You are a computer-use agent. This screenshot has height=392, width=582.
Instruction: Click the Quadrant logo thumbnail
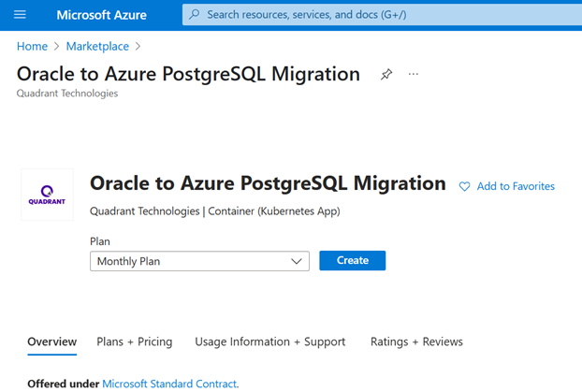pyautogui.click(x=47, y=195)
